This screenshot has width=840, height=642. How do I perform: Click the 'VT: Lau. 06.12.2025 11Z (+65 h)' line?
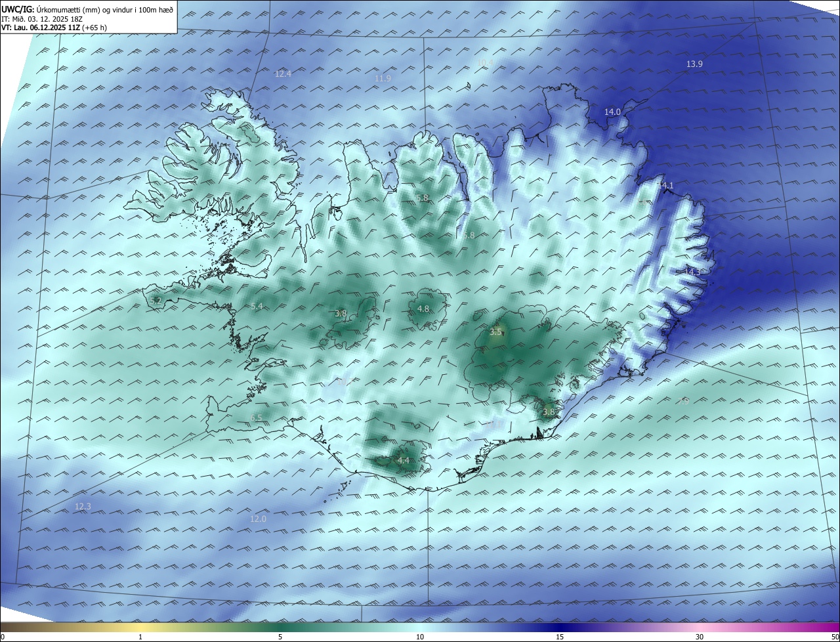tap(54, 28)
